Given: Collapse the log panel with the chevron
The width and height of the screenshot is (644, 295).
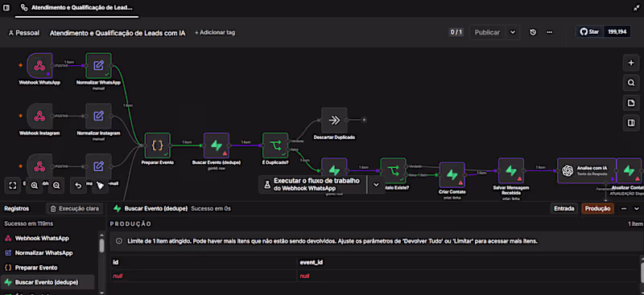Looking at the screenshot, I should 637,208.
